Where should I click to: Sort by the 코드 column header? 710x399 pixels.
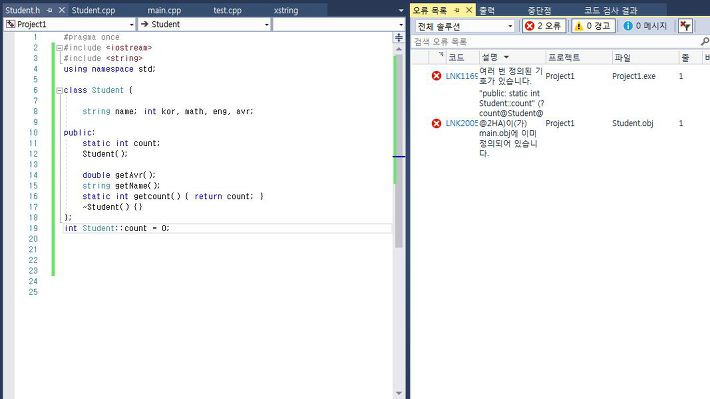pyautogui.click(x=456, y=58)
